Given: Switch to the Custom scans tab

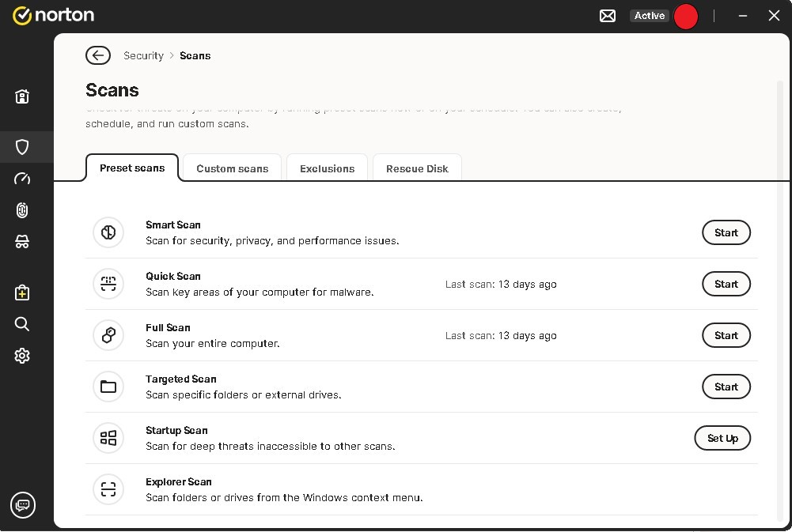Looking at the screenshot, I should (232, 168).
